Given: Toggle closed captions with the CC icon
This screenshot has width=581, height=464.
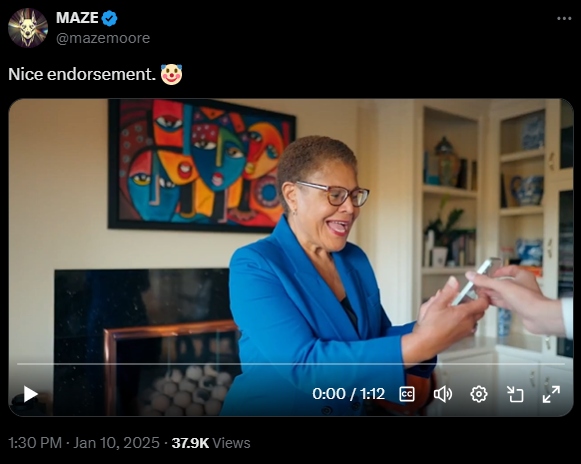Looking at the screenshot, I should pyautogui.click(x=407, y=394).
